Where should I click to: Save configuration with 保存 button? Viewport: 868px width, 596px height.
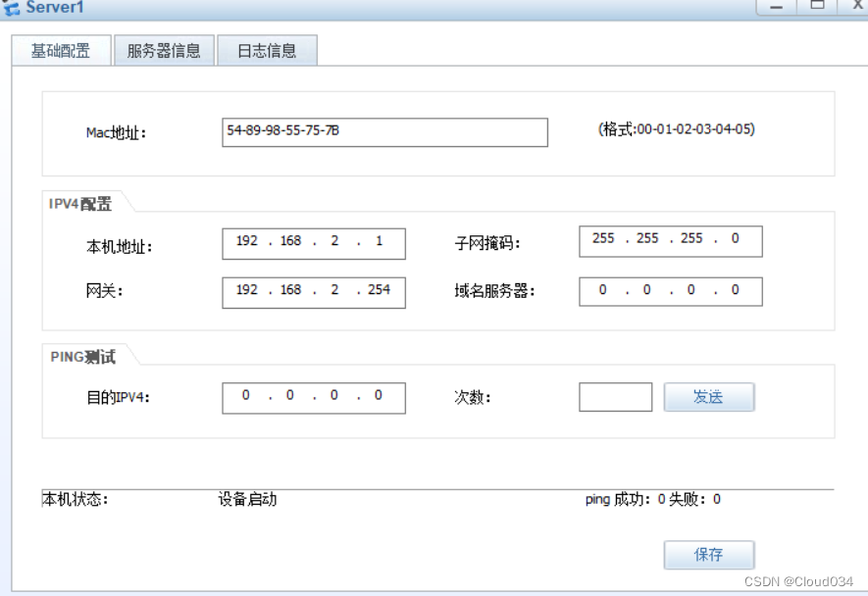click(x=709, y=555)
